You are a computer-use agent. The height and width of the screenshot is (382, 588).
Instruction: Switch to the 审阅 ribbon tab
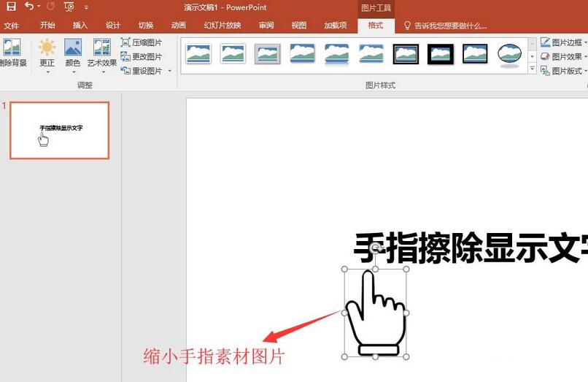266,25
